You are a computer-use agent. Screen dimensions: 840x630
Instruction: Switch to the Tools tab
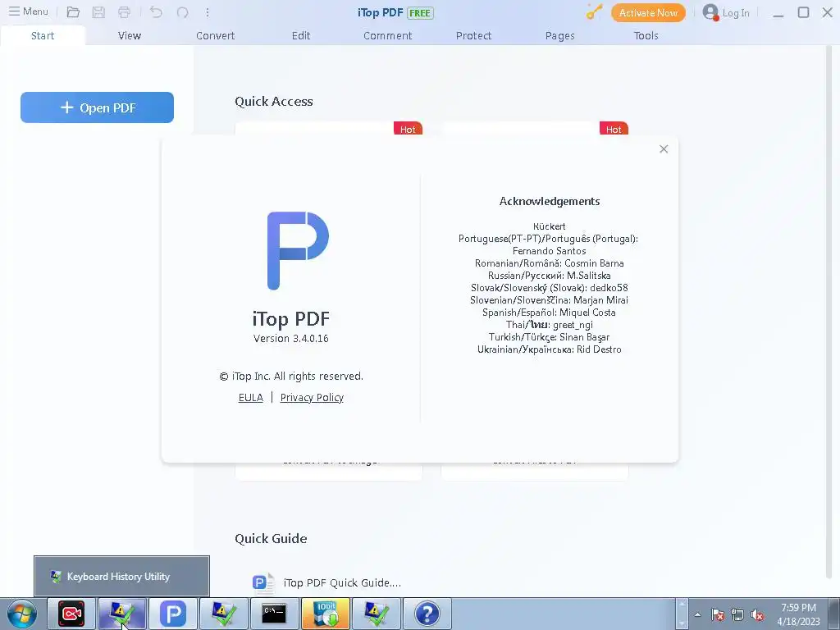tap(646, 36)
